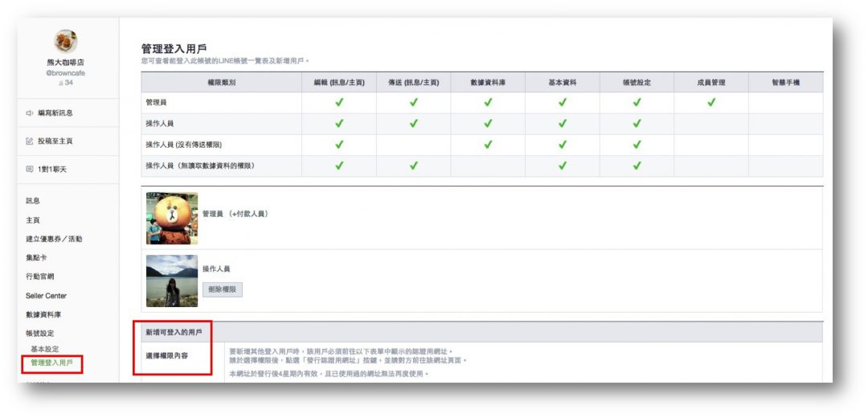Open 帳號設定 in the sidebar

click(40, 334)
